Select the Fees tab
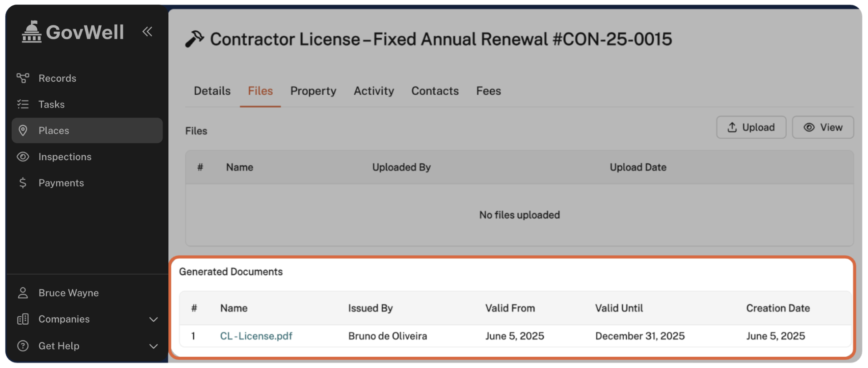 488,91
